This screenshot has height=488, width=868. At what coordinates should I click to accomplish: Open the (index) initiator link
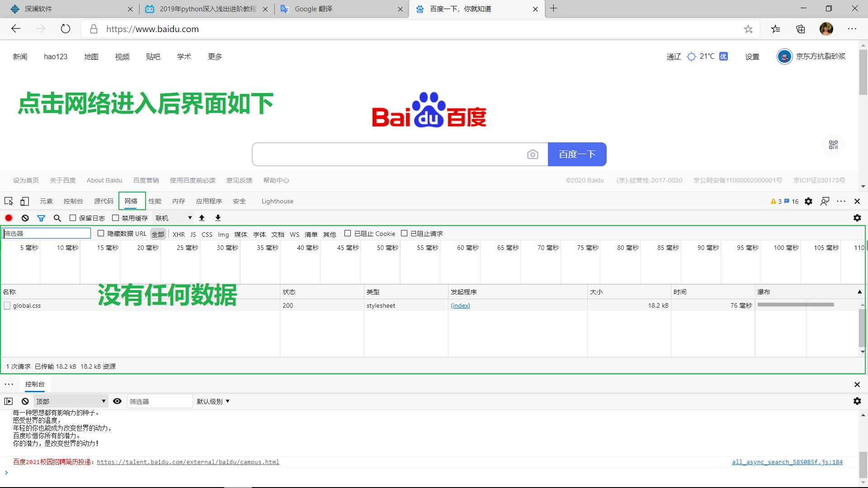point(460,305)
